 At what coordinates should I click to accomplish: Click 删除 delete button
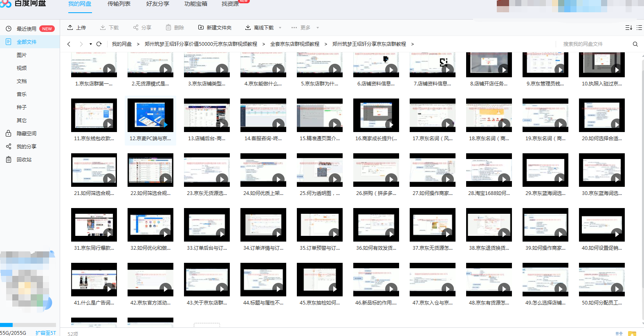tap(175, 28)
